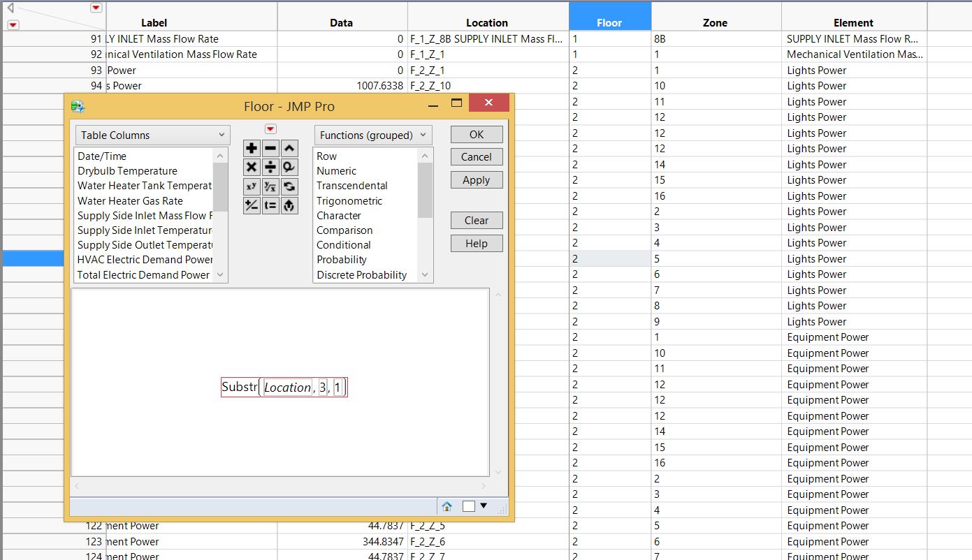Insert the x-to-the-y power operator
This screenshot has height=560, width=972.
pyautogui.click(x=252, y=186)
